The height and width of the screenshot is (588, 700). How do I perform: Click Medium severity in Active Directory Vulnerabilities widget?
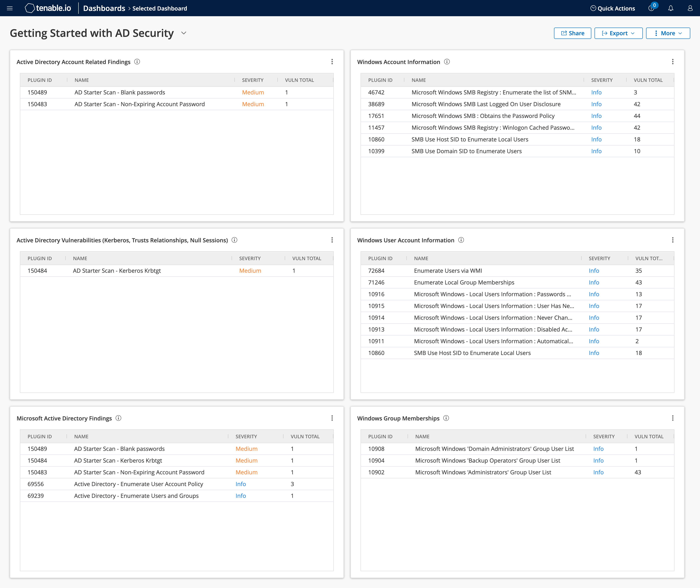(250, 271)
